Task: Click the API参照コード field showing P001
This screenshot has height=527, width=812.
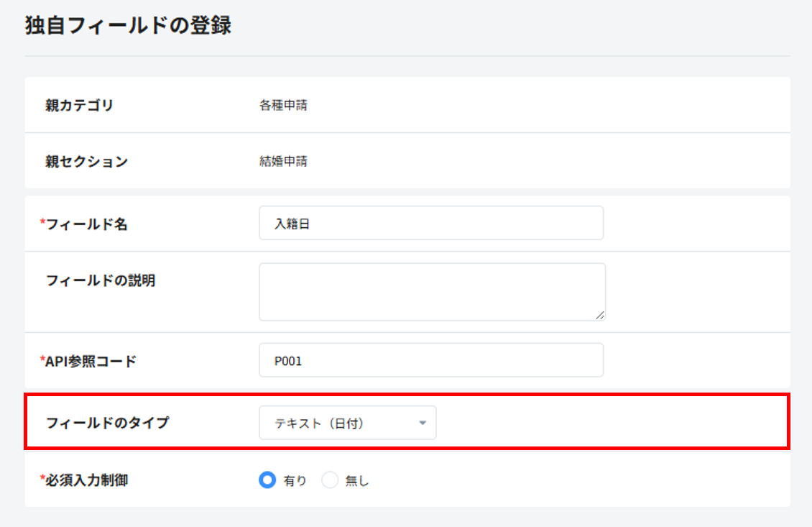Action: (x=430, y=361)
